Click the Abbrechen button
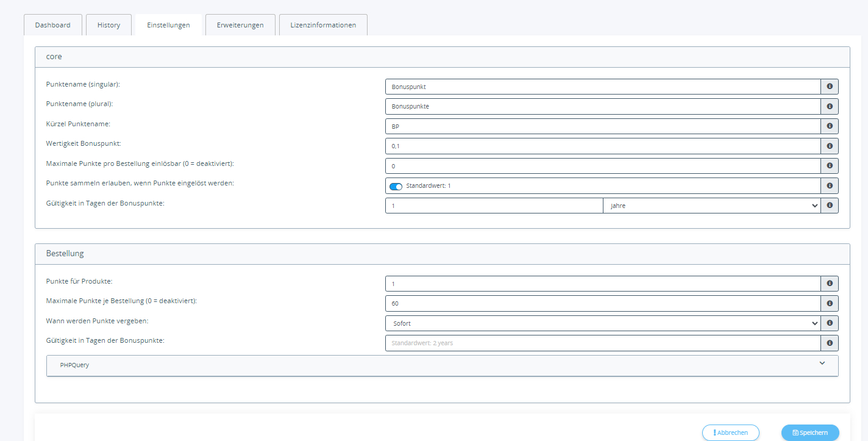The height and width of the screenshot is (441, 868). (x=730, y=432)
